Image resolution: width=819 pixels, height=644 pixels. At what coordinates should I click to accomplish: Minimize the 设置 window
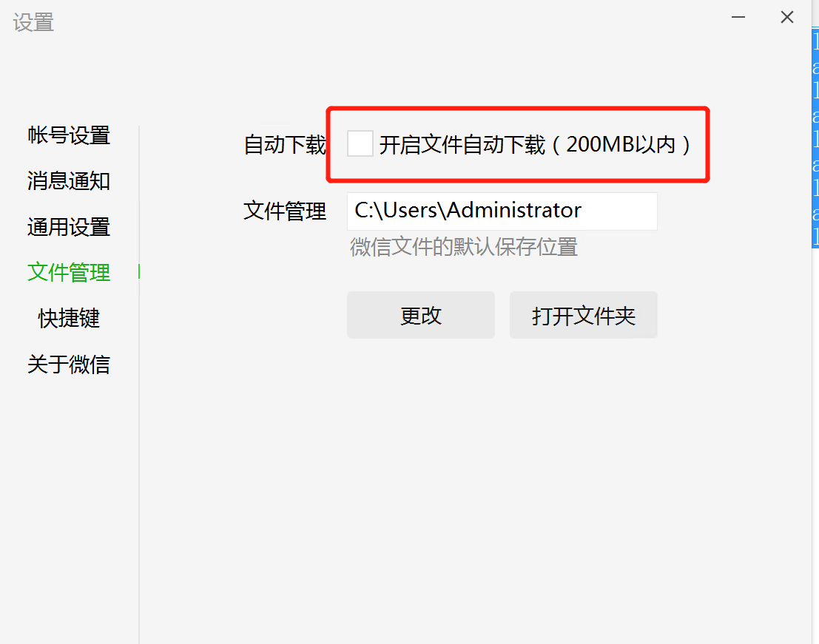[x=738, y=17]
